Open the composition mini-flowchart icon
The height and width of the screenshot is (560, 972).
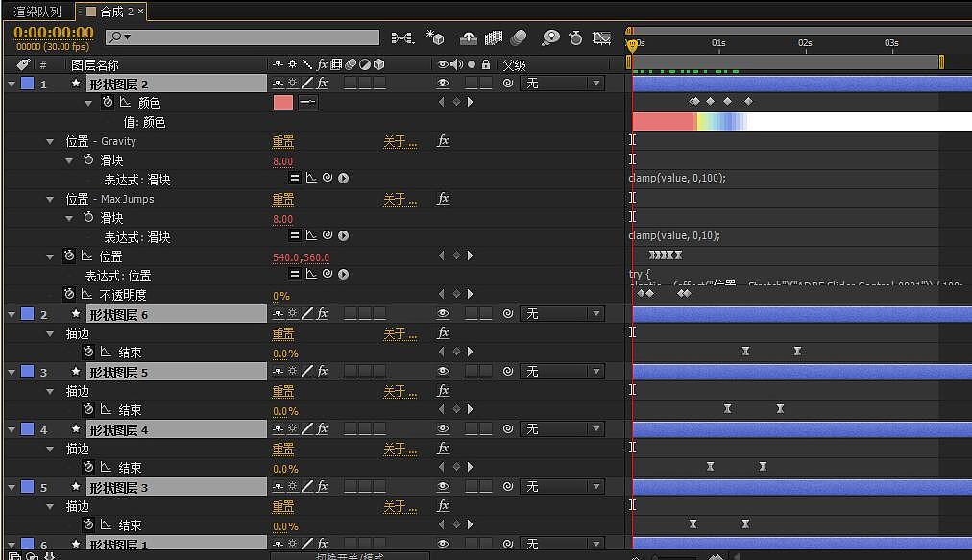pyautogui.click(x=402, y=38)
